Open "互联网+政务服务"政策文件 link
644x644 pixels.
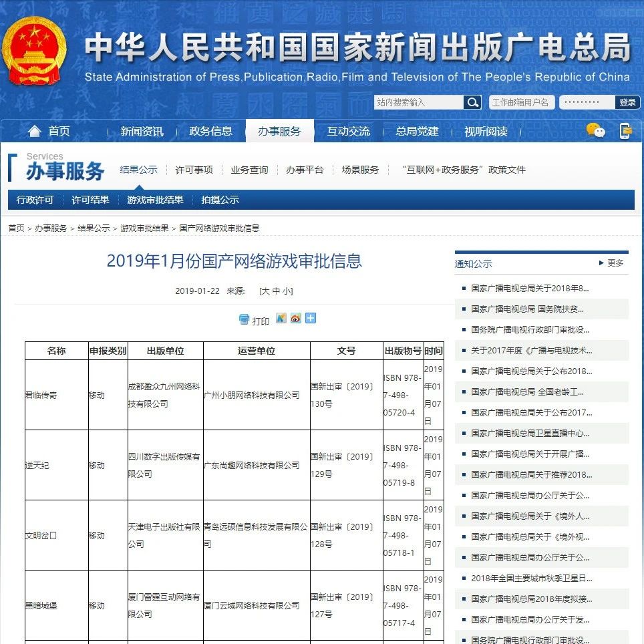click(464, 170)
